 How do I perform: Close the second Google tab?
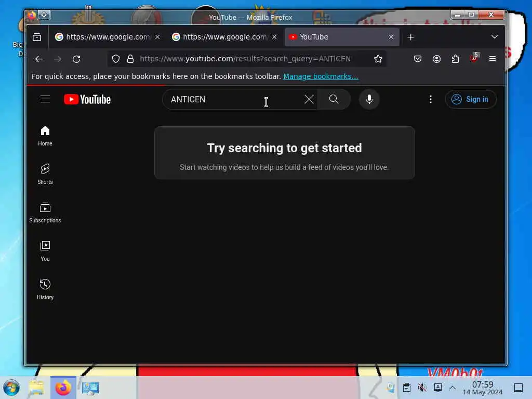click(x=274, y=37)
